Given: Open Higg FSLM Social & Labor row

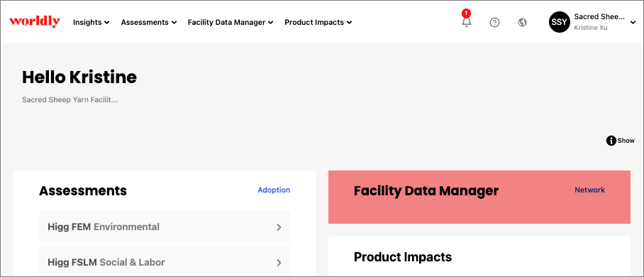Looking at the screenshot, I should pos(165,262).
